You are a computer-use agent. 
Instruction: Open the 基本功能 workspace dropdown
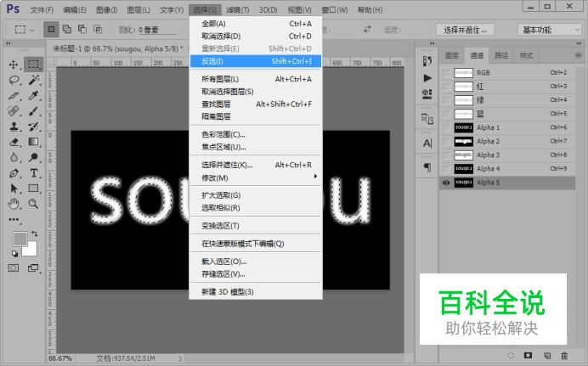tap(550, 30)
